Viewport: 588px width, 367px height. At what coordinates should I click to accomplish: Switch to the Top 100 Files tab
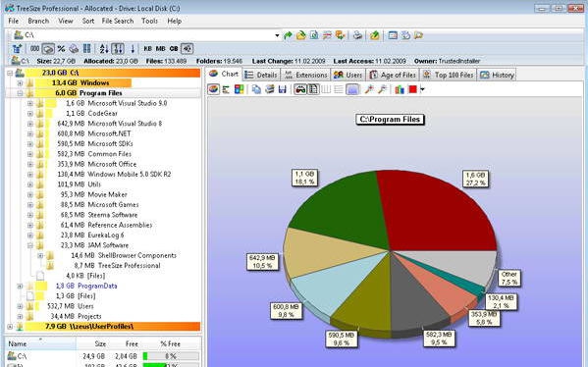(449, 75)
